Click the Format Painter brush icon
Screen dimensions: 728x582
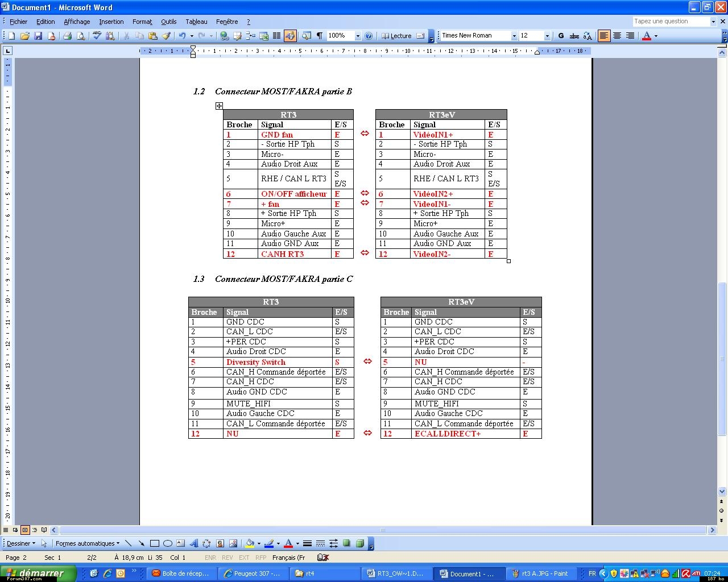pos(166,36)
